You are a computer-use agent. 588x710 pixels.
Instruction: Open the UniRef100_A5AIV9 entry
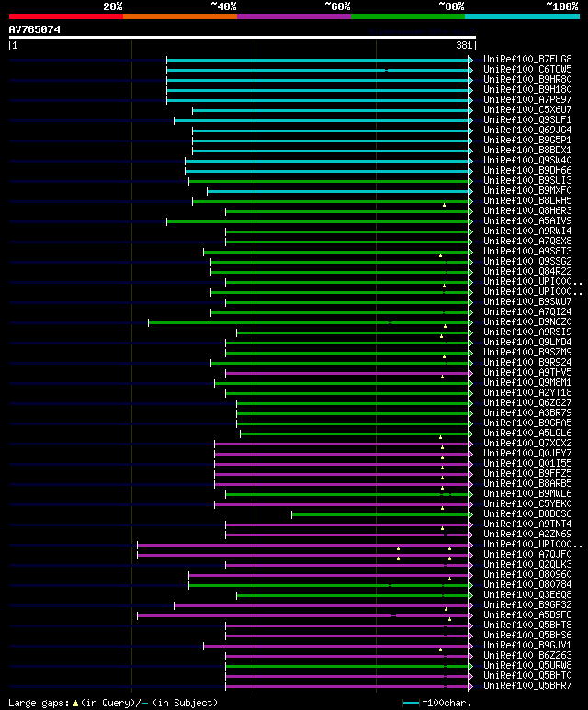coord(527,221)
